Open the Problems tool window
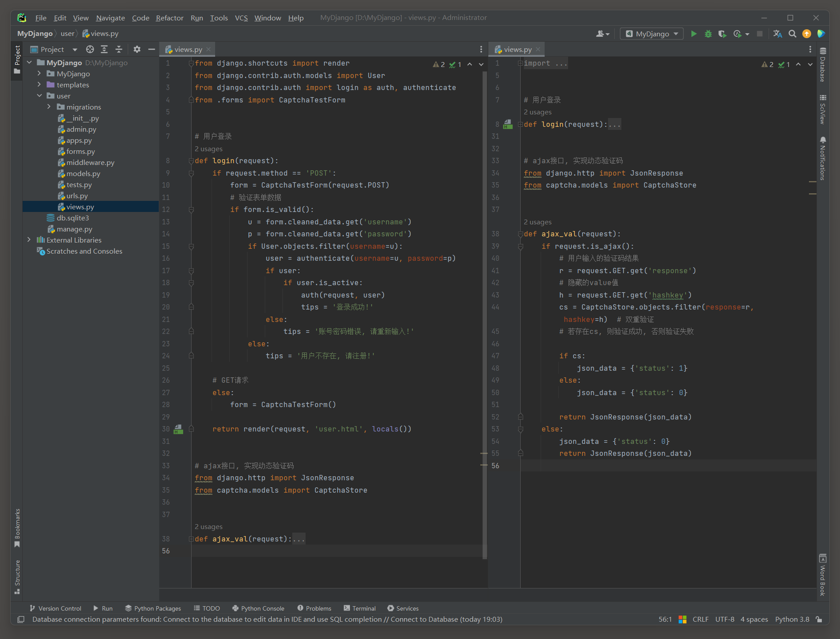 click(314, 608)
